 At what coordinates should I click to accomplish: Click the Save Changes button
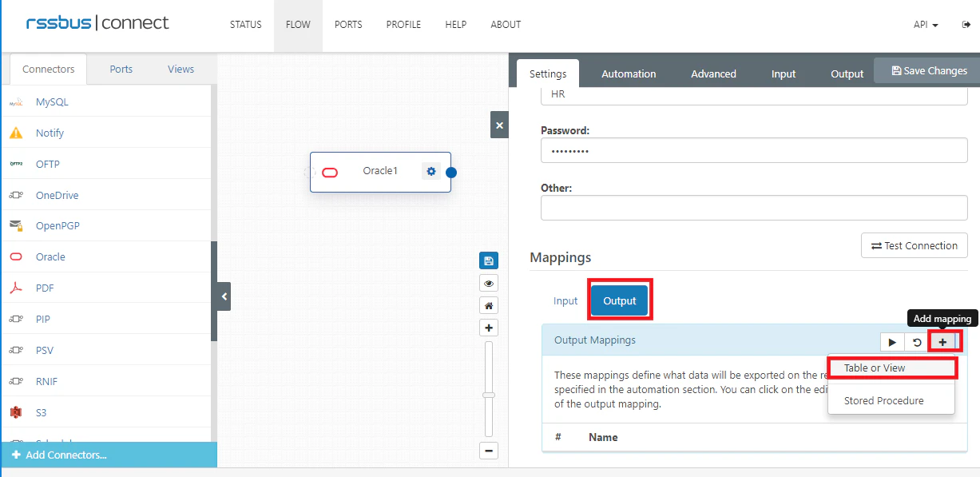click(929, 70)
